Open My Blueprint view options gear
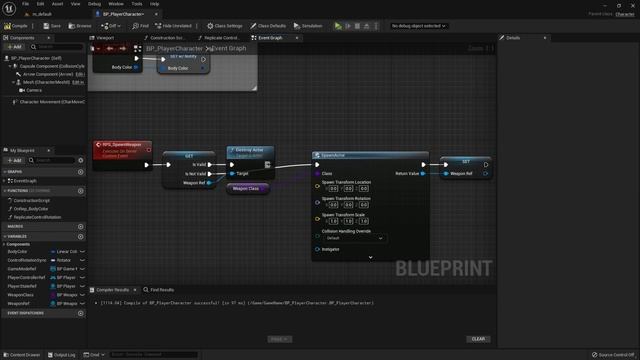 tap(80, 160)
